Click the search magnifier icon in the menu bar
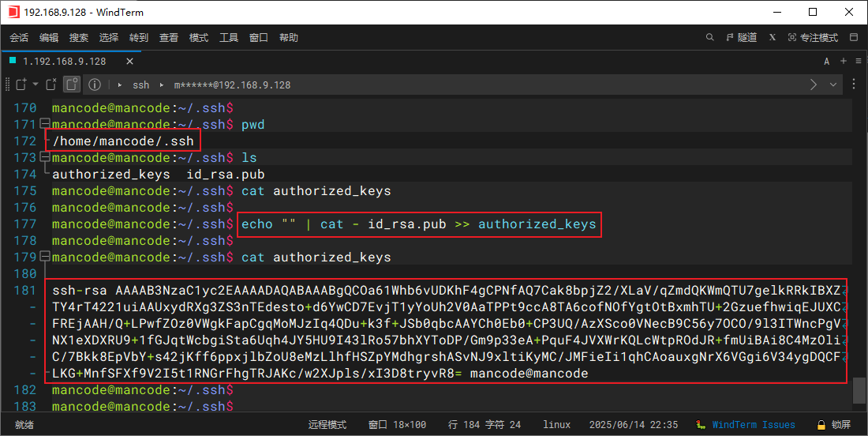The image size is (868, 436). 711,37
